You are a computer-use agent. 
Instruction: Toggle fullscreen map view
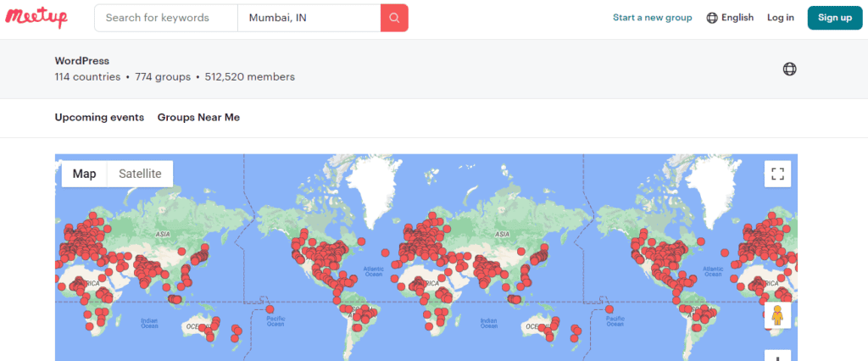coord(777,175)
